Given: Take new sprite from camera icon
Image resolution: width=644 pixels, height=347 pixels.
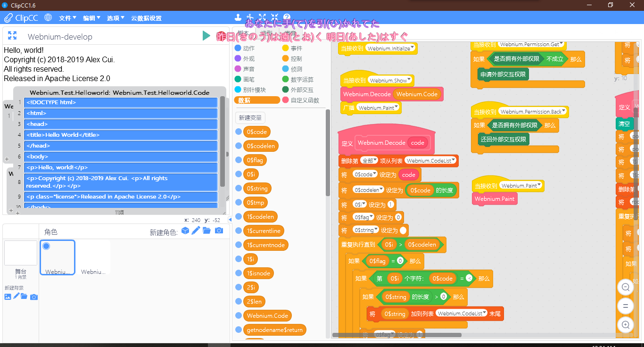Looking at the screenshot, I should (x=219, y=231).
